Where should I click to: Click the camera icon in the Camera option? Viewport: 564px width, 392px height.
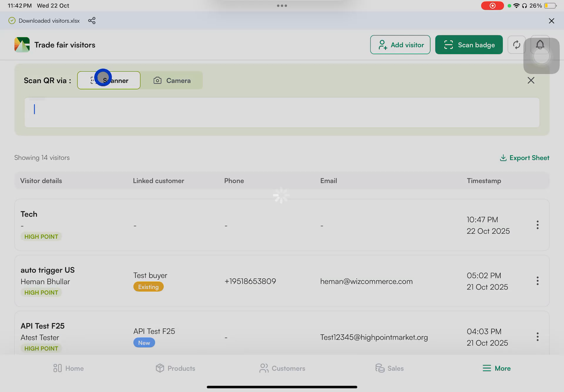tap(157, 80)
